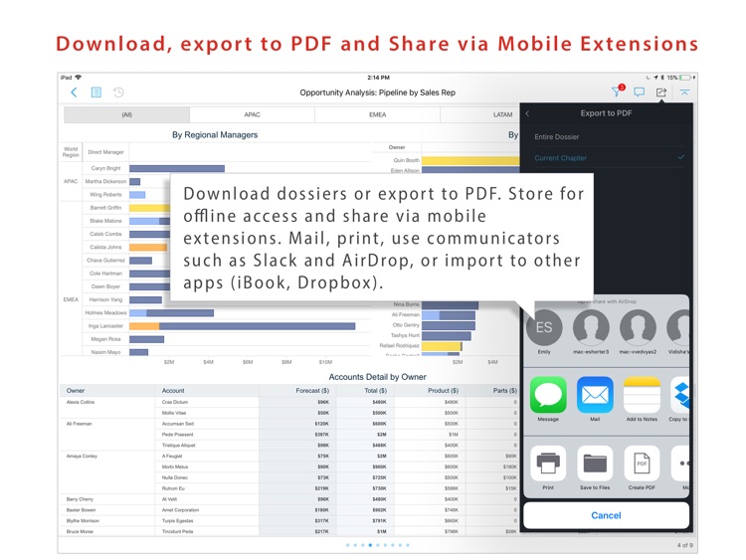Tap the share/export icon
The width and height of the screenshot is (746, 560).
(x=661, y=93)
